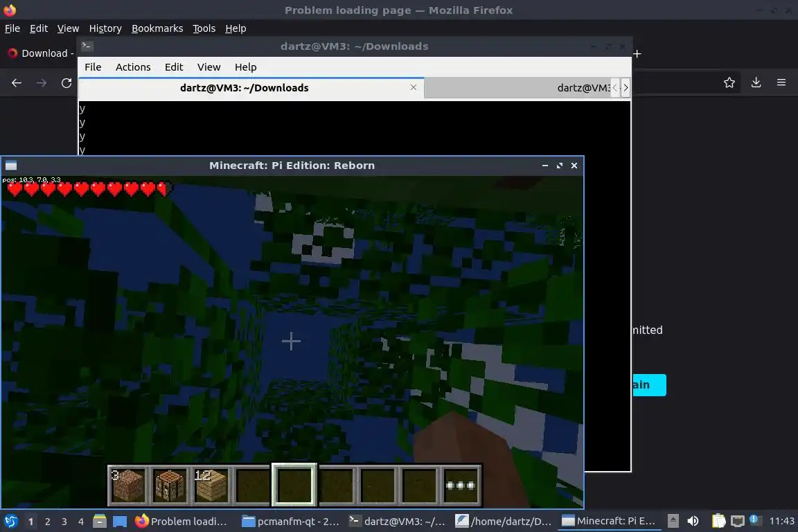798x532 pixels.
Task: Switch to Minecraft Pi taskbar entry
Action: [x=609, y=522]
